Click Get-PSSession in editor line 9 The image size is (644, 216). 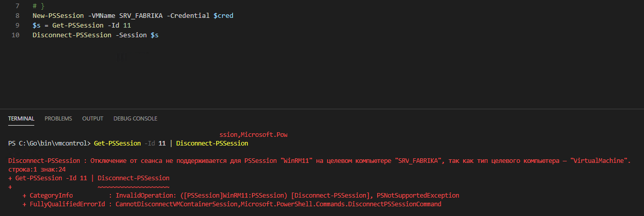[x=78, y=26]
